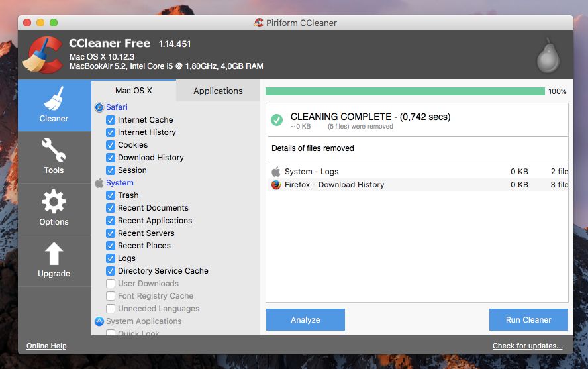Uncheck Trash checkbox

click(110, 195)
